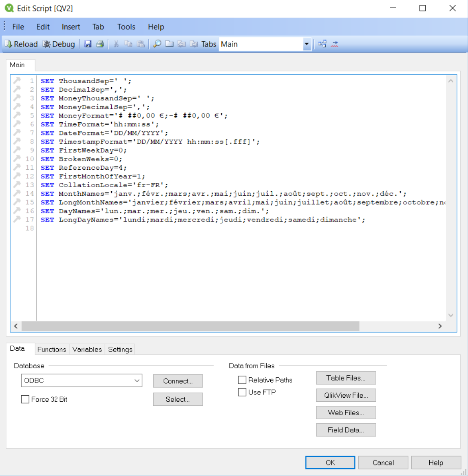Screen dimensions: 468x476
Task: Confirm the script with the OK button
Action: [330, 463]
